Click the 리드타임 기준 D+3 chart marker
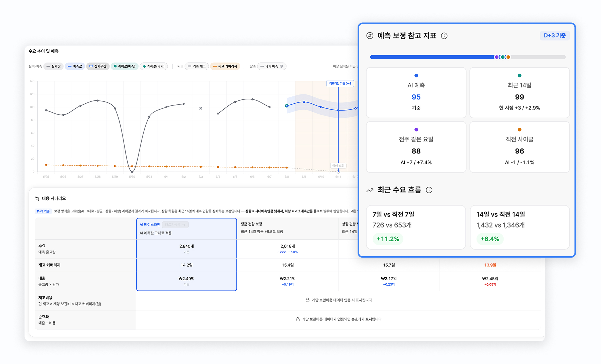Viewport: 601px width, 364px height. click(x=340, y=83)
